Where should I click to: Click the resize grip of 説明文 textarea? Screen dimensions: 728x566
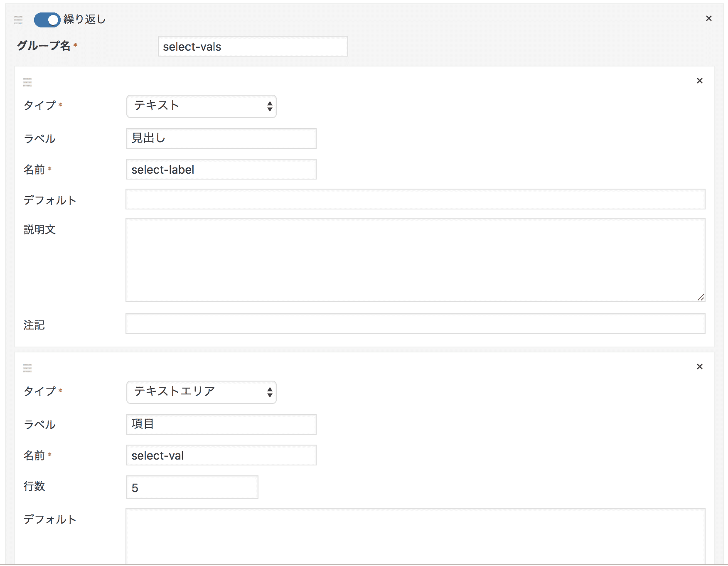click(x=701, y=297)
